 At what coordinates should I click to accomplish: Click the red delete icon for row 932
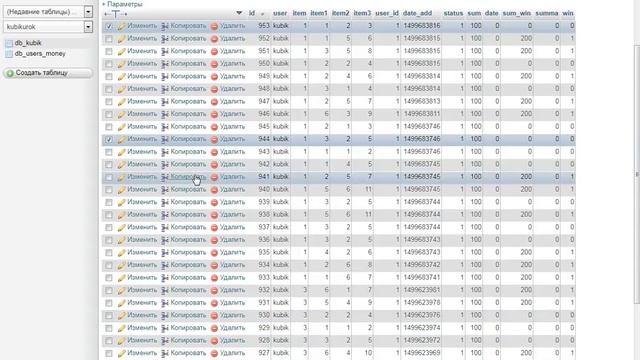[214, 291]
